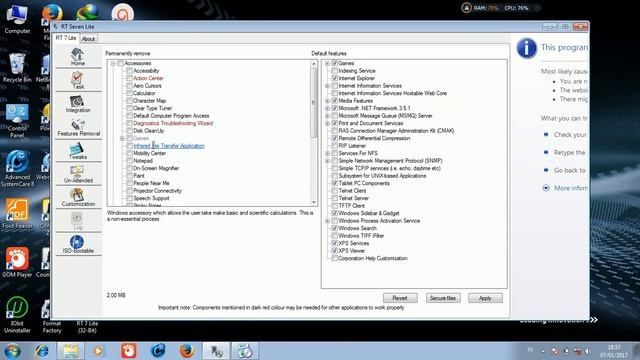Select Speech Support tree item
Viewport: 640px width, 360px height.
[151, 198]
